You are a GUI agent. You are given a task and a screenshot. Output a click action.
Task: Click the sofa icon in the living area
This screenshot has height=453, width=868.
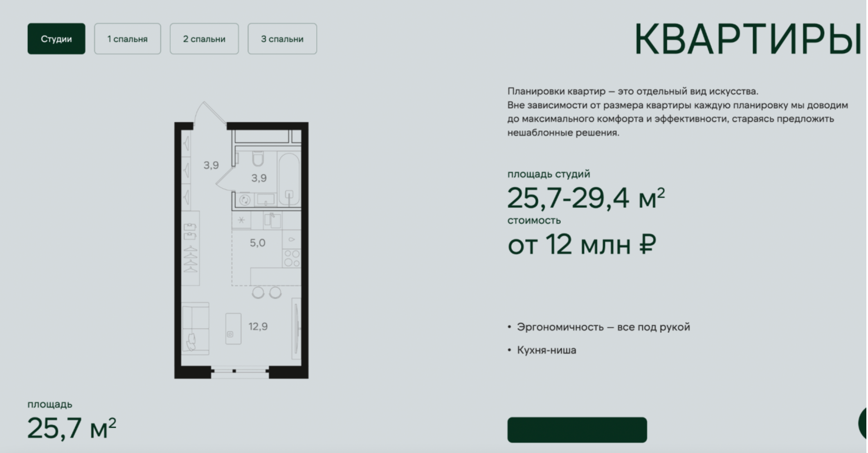[196, 329]
